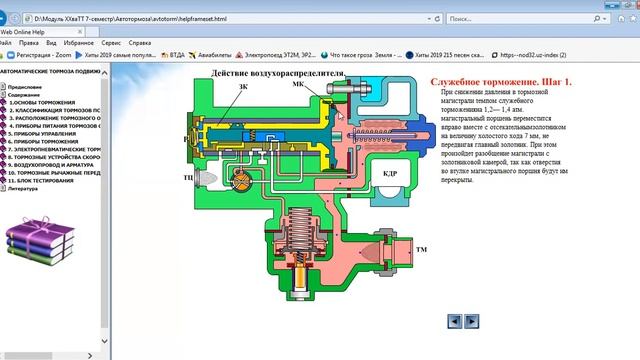The height and width of the screenshot is (360, 640).
Task: Click the book icon of 11. БЛОК ТЕСТИРОВАНИЯ
Action: [x=3, y=180]
